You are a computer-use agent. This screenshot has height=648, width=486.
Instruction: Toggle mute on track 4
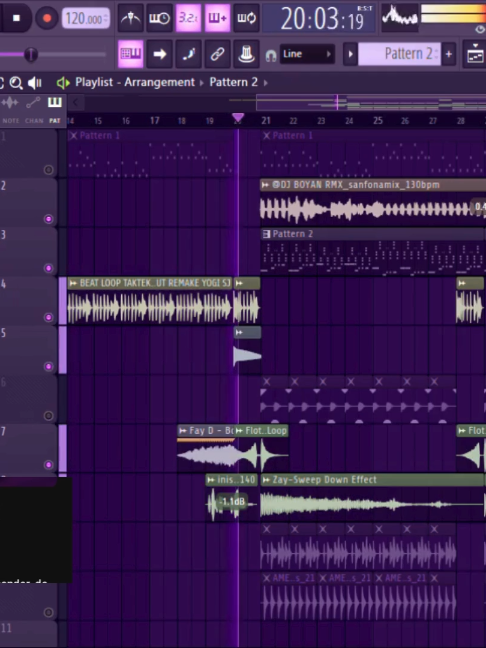click(48, 317)
